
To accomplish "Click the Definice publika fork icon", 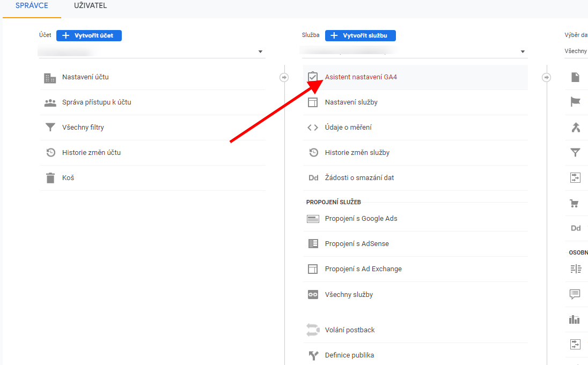I will coord(313,355).
